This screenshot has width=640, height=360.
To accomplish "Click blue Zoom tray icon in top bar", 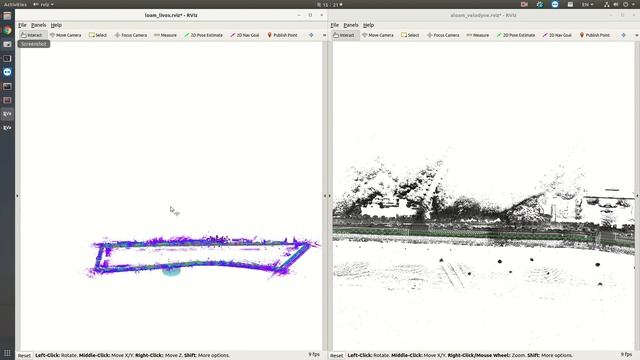I will coord(555,4).
